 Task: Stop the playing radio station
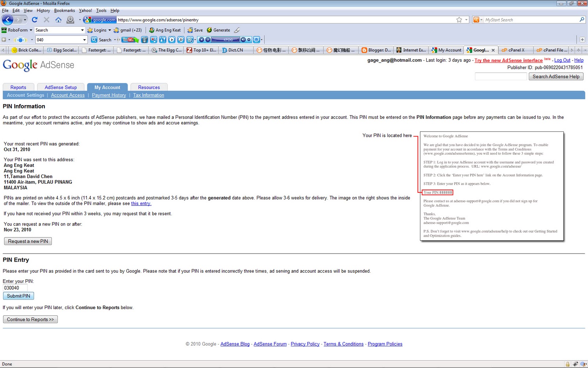[201, 39]
